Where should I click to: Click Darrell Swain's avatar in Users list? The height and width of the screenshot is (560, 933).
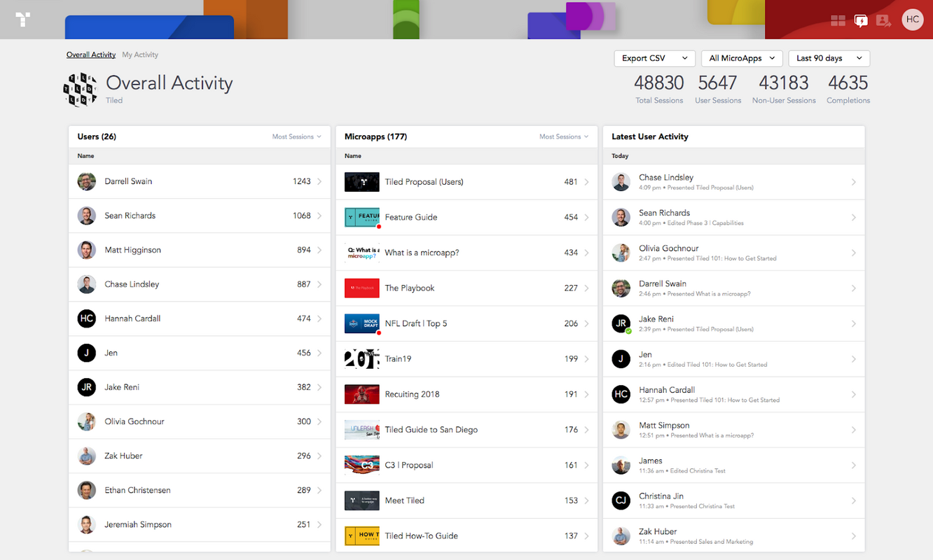point(87,181)
